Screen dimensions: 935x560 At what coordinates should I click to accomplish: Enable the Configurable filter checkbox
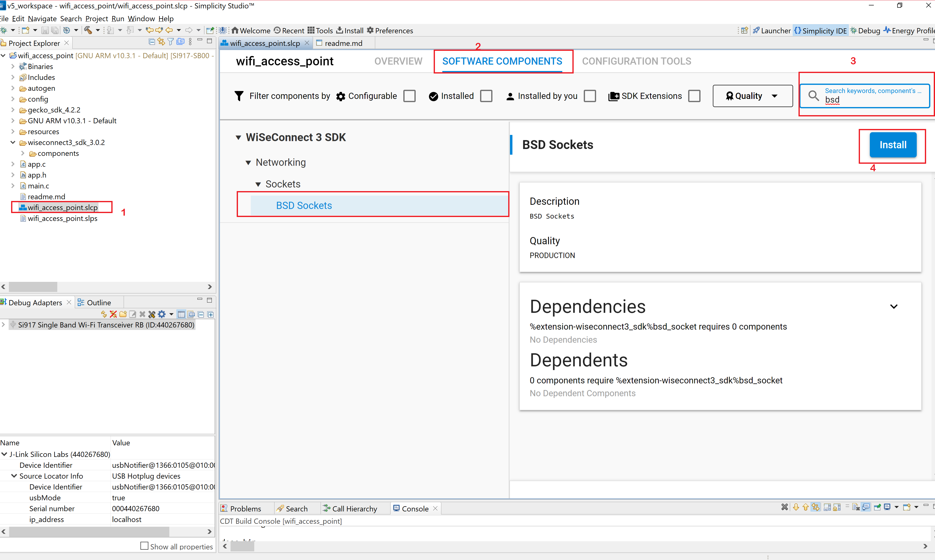(x=409, y=96)
